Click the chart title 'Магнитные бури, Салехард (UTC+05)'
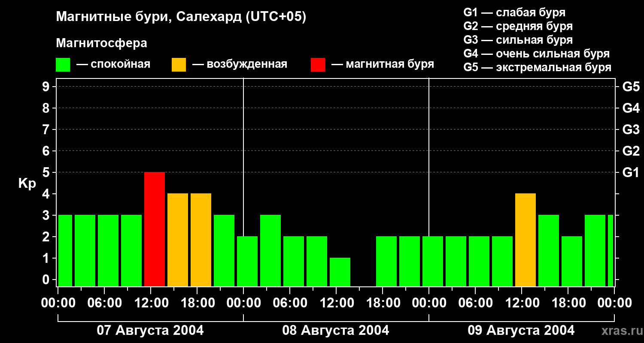 point(181,17)
